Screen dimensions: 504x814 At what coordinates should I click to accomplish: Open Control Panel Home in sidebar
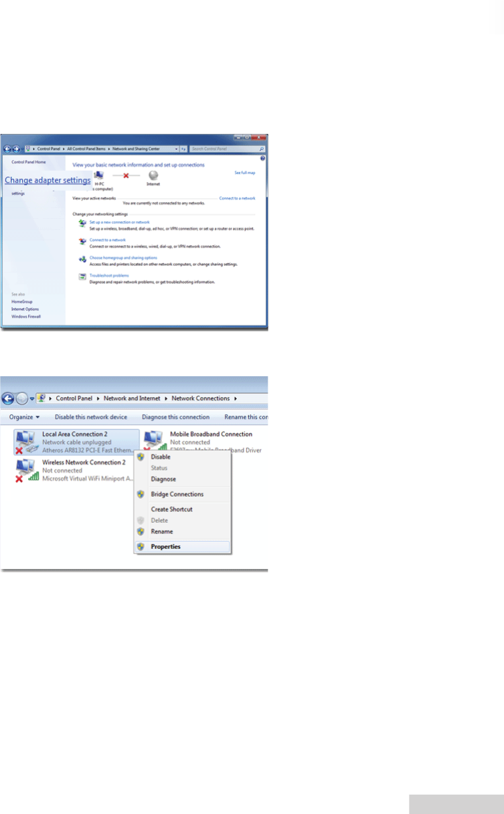coord(28,163)
